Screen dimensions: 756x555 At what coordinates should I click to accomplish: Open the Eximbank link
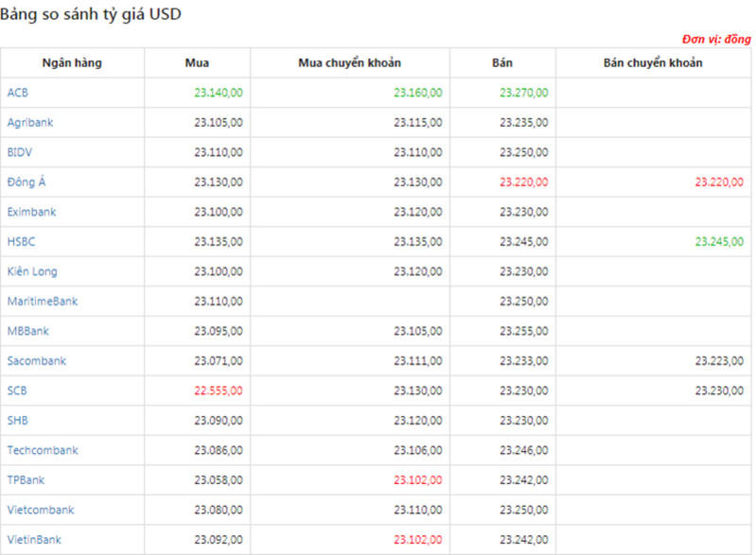coord(31,212)
